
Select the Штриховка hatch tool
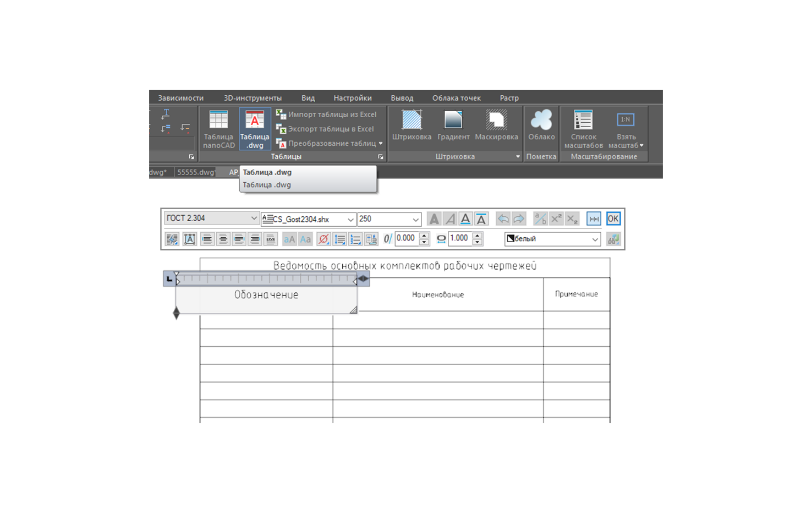(412, 126)
